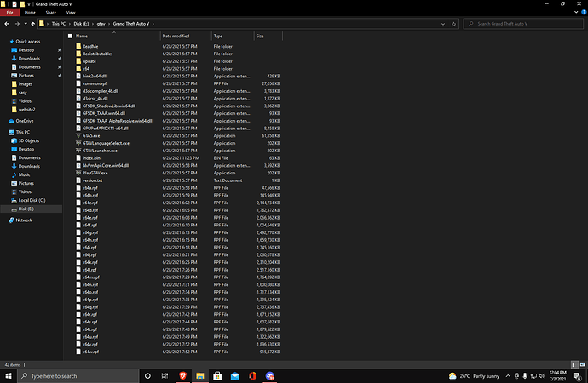The image size is (588, 383).
Task: Open the Help question mark icon
Action: pyautogui.click(x=583, y=14)
